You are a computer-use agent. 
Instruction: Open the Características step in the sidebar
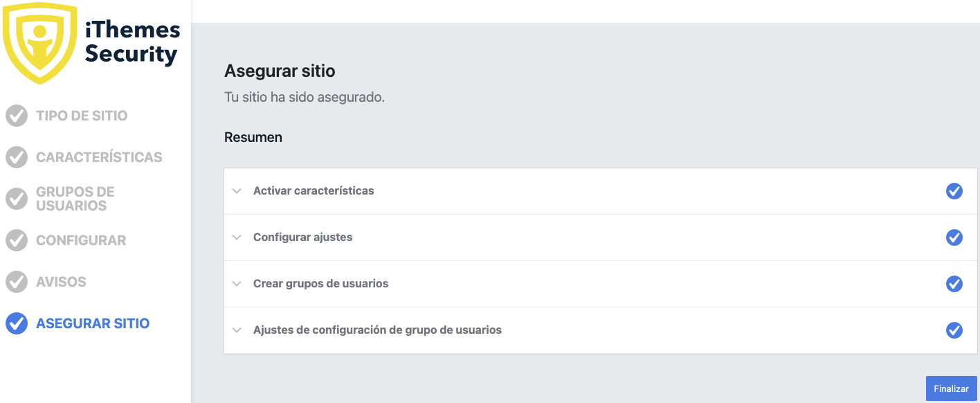pos(99,157)
